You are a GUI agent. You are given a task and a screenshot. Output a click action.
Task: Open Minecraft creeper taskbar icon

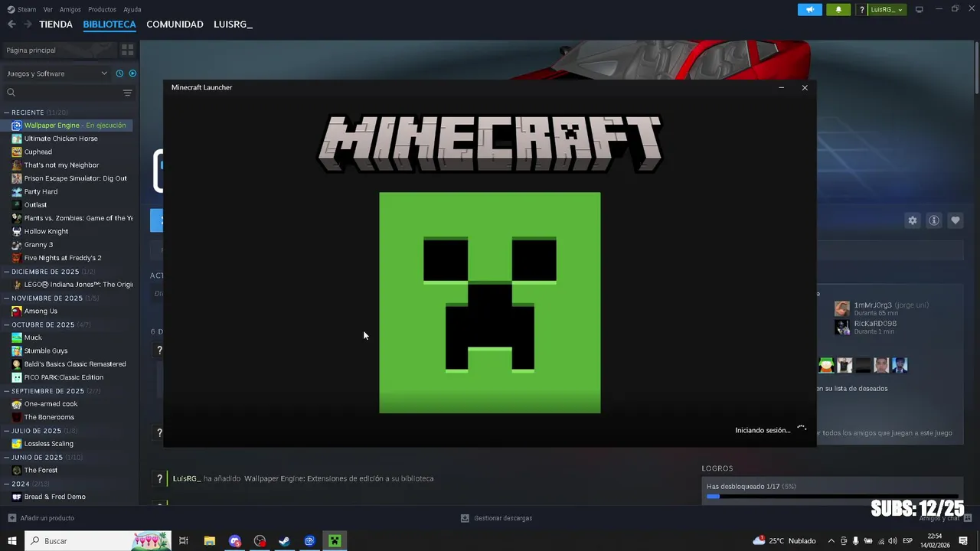[x=335, y=541]
